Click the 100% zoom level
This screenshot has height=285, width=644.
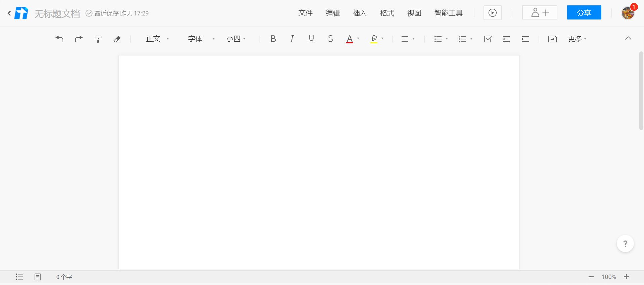[608, 277]
